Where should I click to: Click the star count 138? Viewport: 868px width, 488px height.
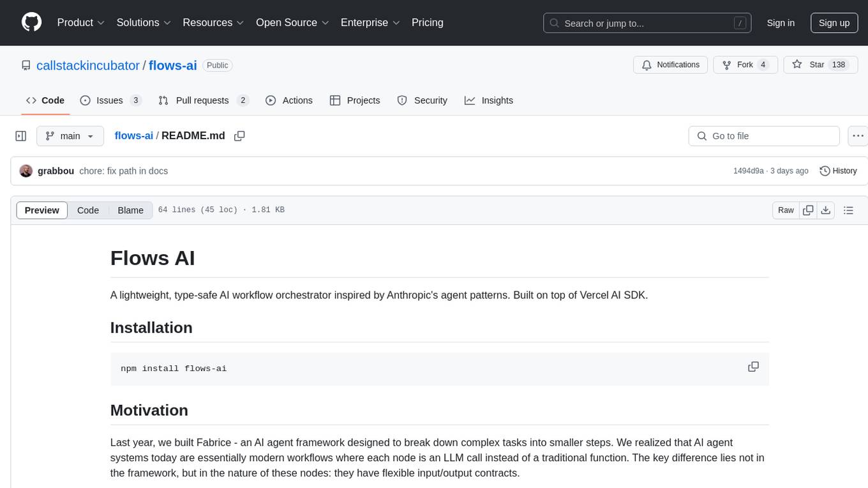click(x=839, y=65)
